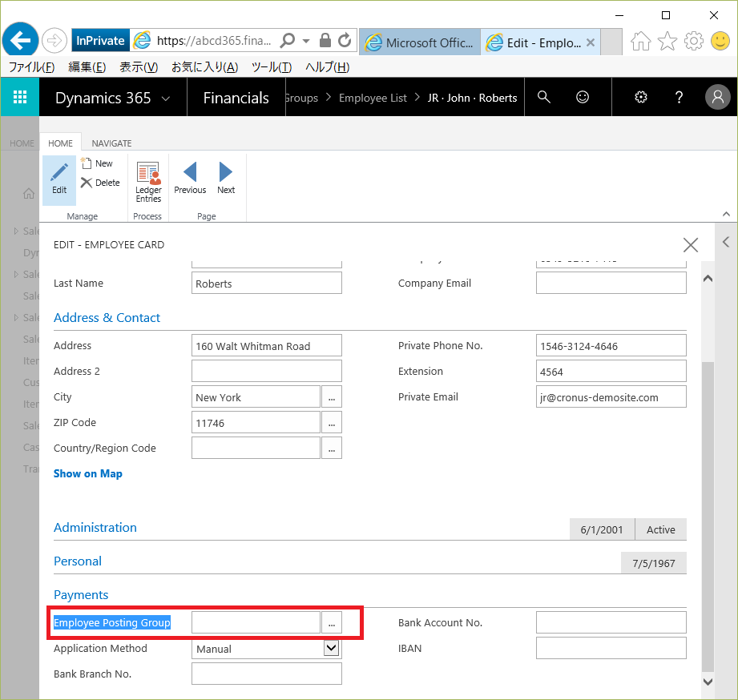Open Help question mark icon
This screenshot has height=700, width=738.
pyautogui.click(x=679, y=97)
